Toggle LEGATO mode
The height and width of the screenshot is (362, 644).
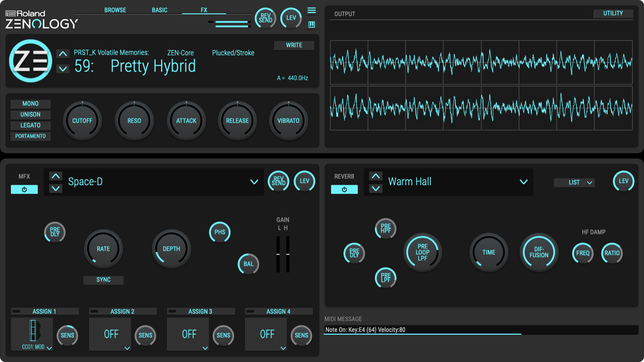click(x=30, y=125)
